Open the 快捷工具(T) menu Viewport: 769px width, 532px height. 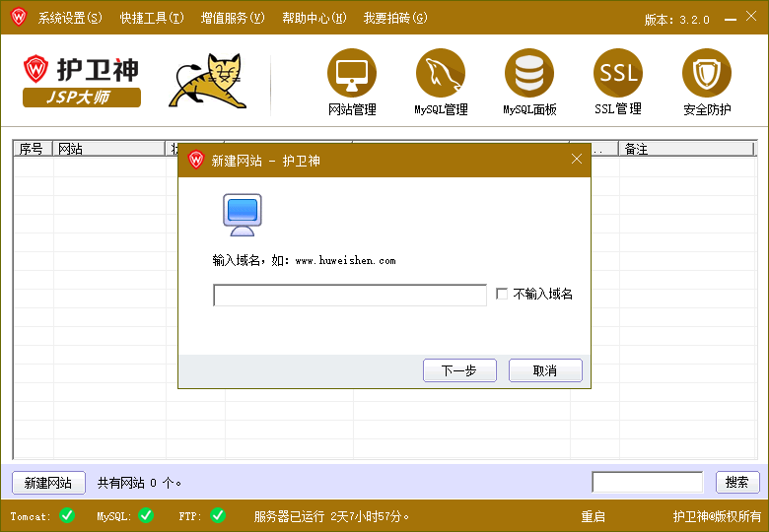point(152,18)
